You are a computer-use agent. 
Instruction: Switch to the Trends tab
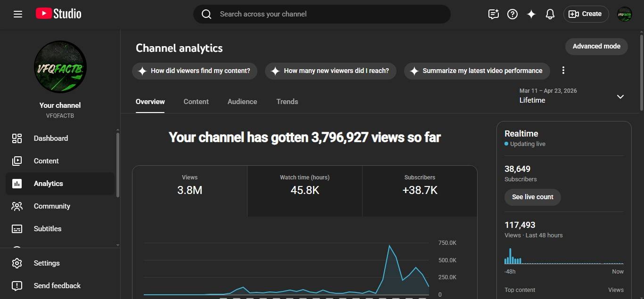[287, 102]
